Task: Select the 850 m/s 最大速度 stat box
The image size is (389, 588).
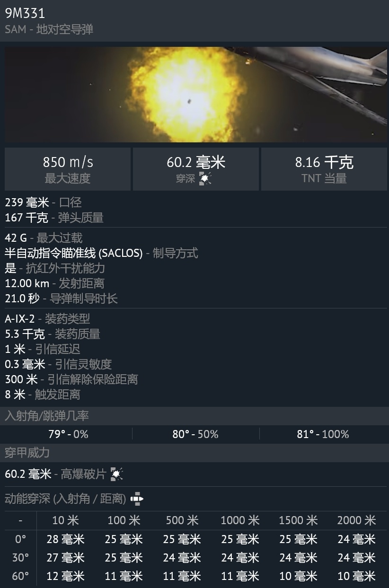Action: (x=68, y=169)
